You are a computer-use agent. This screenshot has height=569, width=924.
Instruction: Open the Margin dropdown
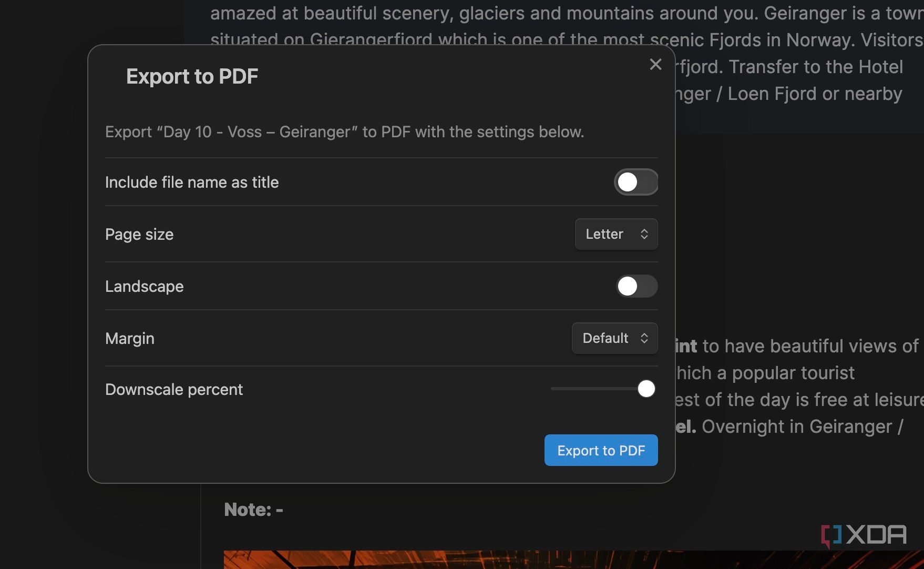pyautogui.click(x=614, y=338)
